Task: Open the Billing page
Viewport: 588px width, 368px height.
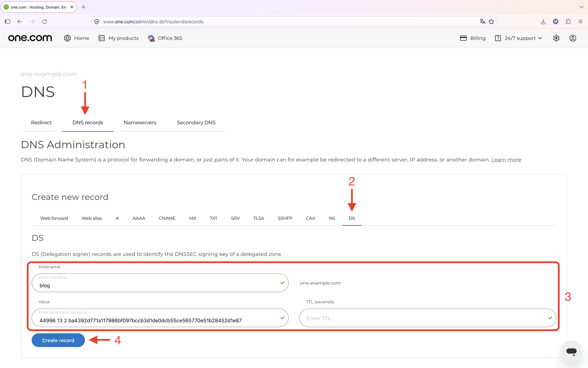Action: [x=472, y=38]
